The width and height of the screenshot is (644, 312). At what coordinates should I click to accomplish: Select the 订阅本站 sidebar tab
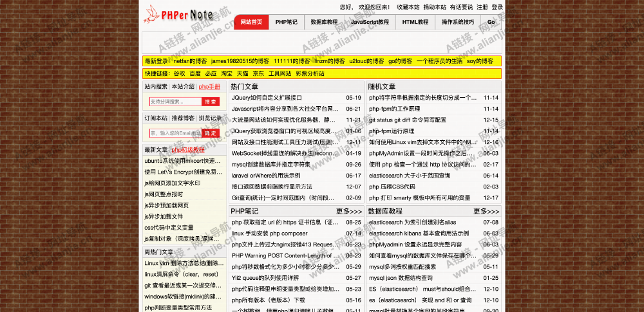pyautogui.click(x=156, y=118)
